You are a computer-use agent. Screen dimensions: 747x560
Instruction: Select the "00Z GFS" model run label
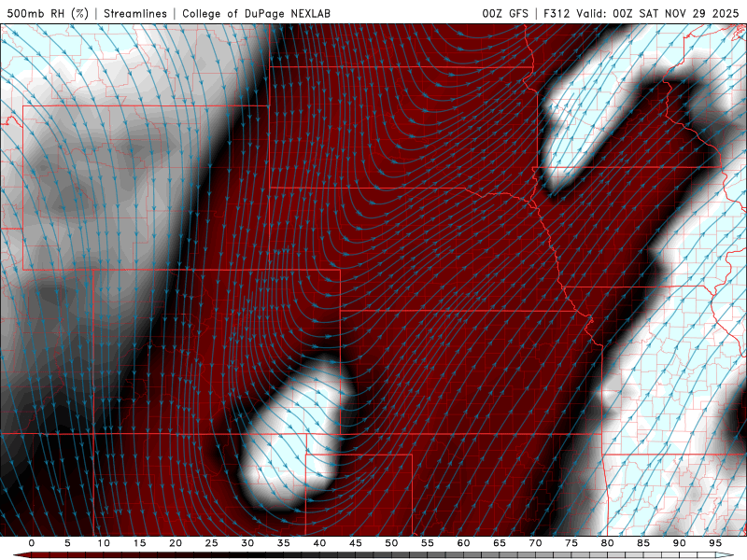pyautogui.click(x=505, y=13)
